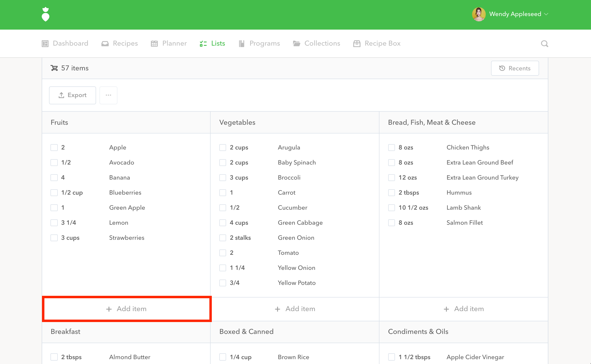
Task: Click Wendy Appleseed's profile avatar
Action: click(479, 14)
